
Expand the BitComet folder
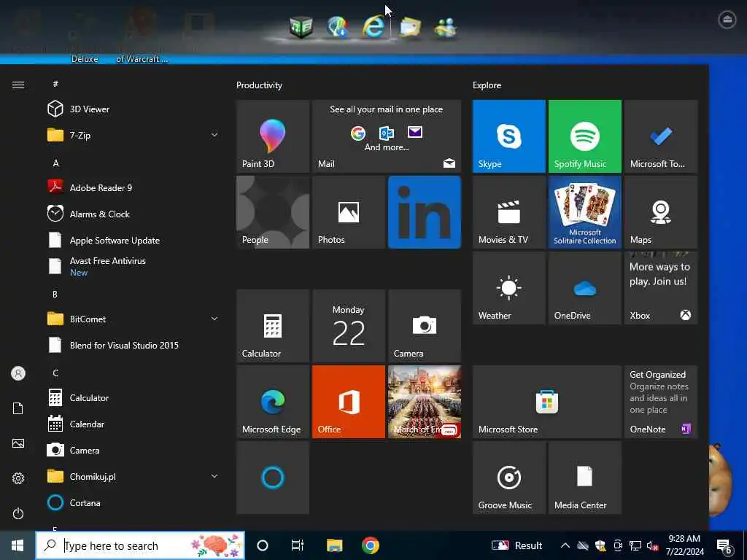[214, 319]
